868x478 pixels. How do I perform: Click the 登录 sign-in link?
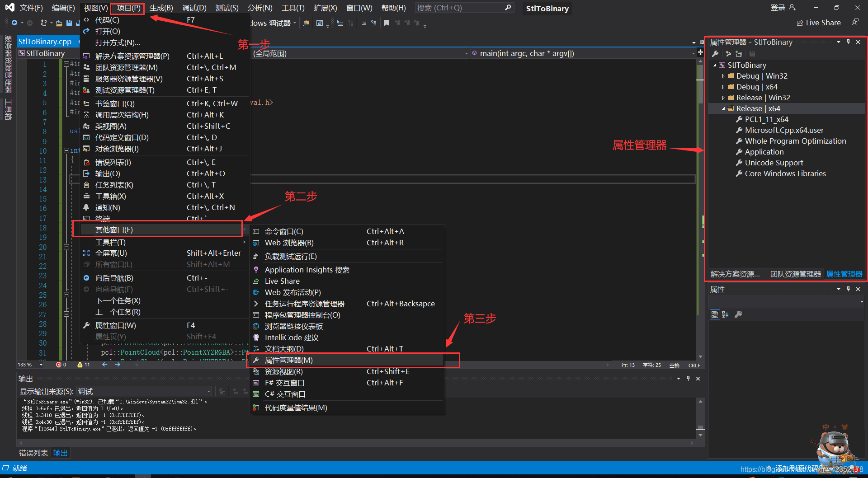point(778,8)
